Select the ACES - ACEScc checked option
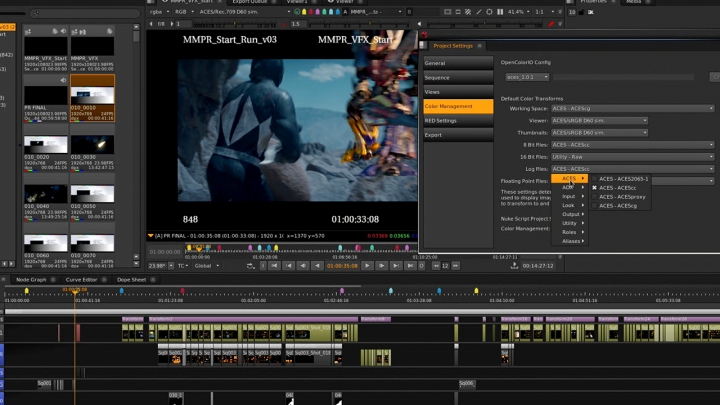720x405 pixels. pyautogui.click(x=618, y=188)
